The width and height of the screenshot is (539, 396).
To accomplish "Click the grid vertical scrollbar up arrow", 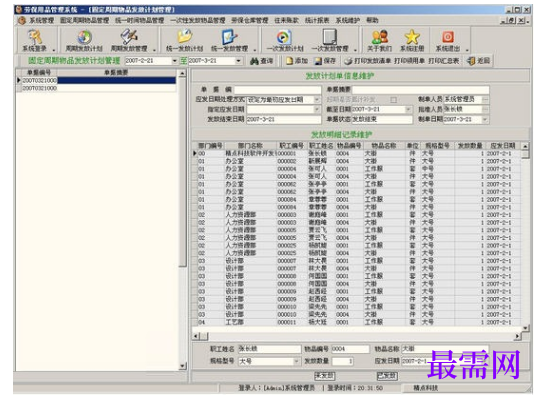I will pyautogui.click(x=525, y=146).
